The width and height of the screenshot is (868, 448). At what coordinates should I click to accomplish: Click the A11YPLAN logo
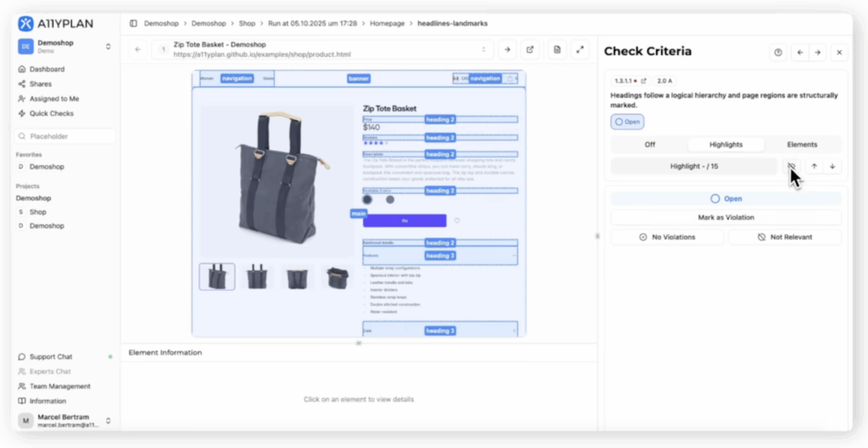click(x=55, y=23)
